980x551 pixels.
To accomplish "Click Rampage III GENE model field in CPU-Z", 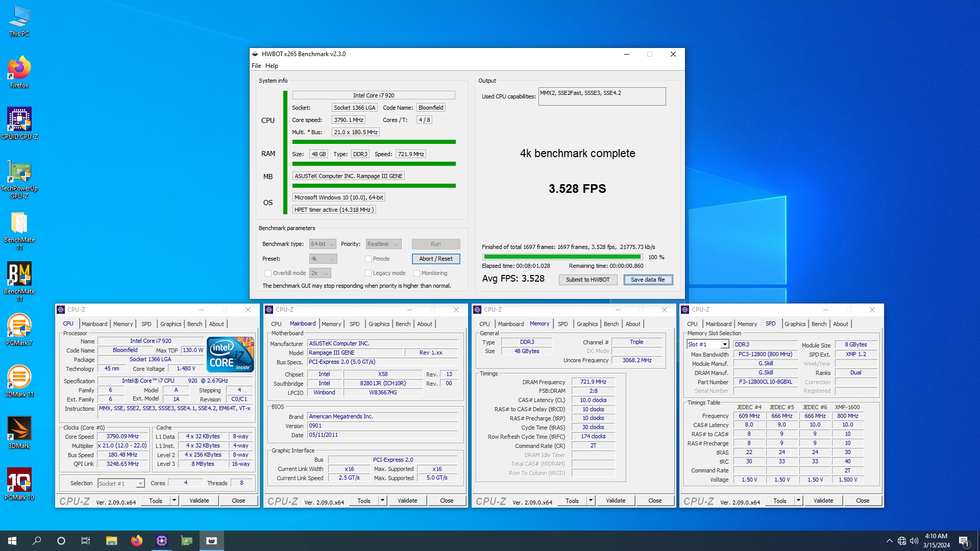I will [355, 353].
